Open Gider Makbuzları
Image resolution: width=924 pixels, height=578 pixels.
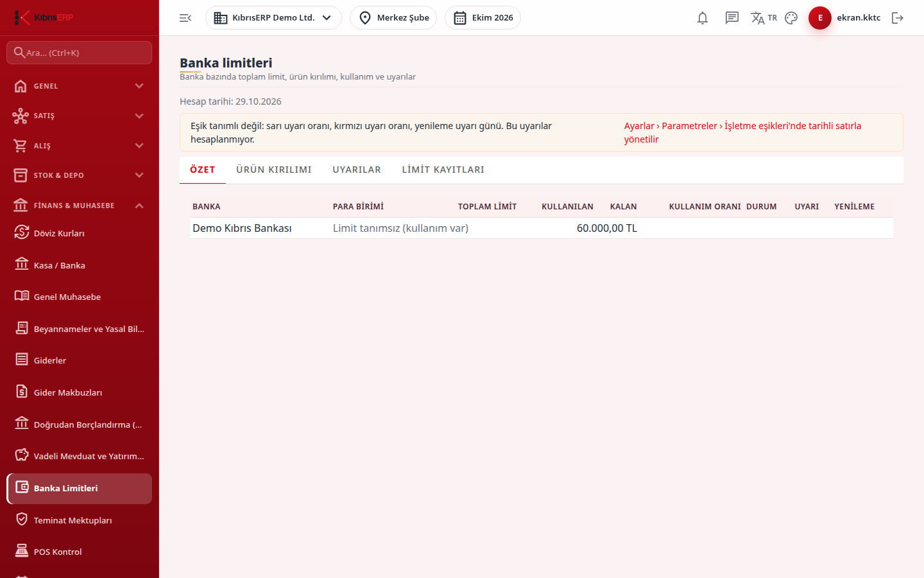pos(80,392)
